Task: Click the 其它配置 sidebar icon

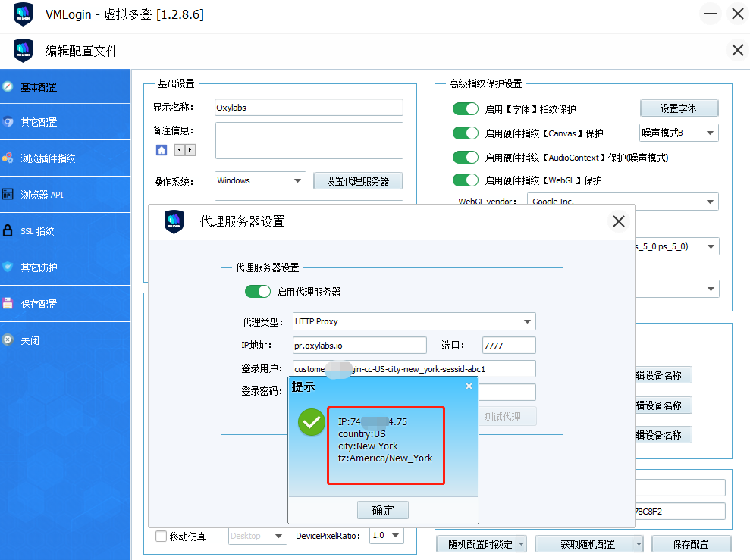Action: (8, 122)
